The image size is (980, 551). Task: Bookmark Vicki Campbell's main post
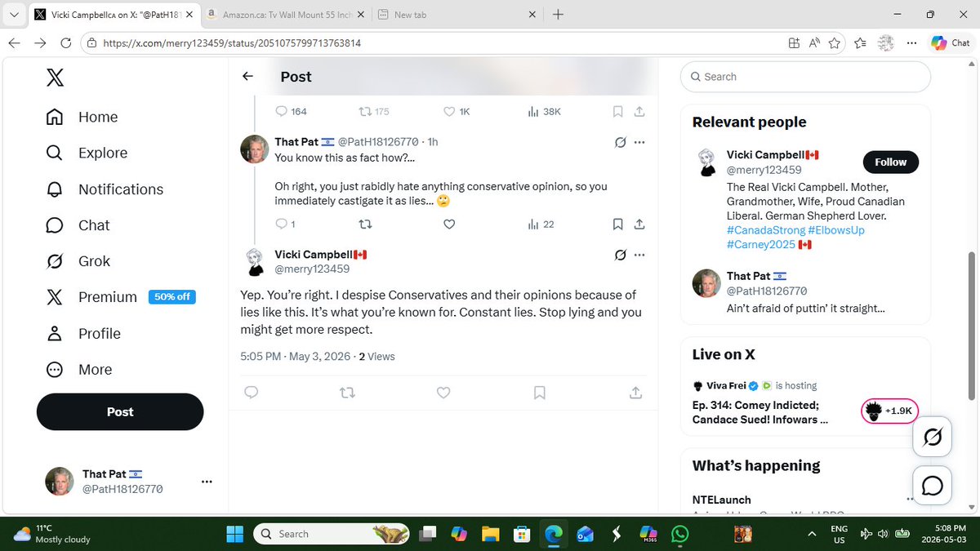pyautogui.click(x=539, y=393)
